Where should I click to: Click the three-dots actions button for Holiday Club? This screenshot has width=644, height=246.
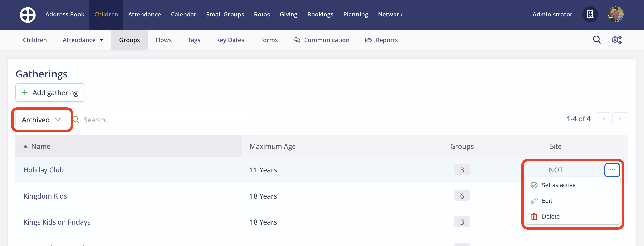pos(612,170)
